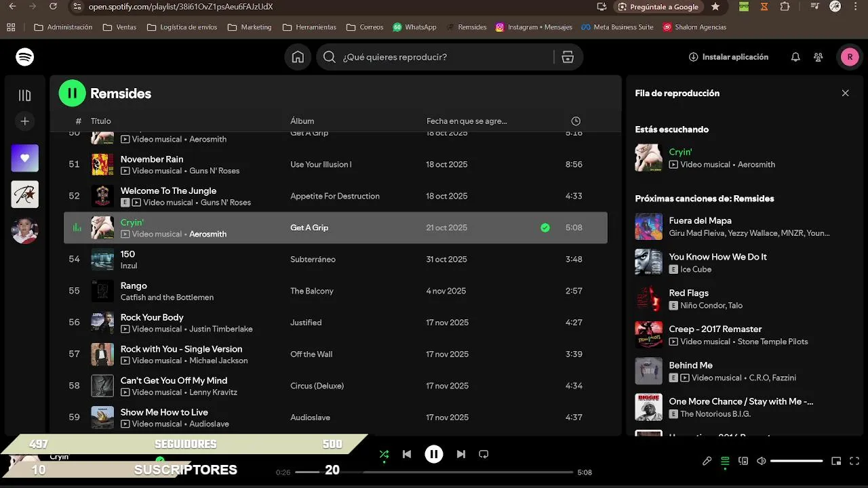This screenshot has width=868, height=488.
Task: Pause playback in player bar
Action: click(x=434, y=454)
